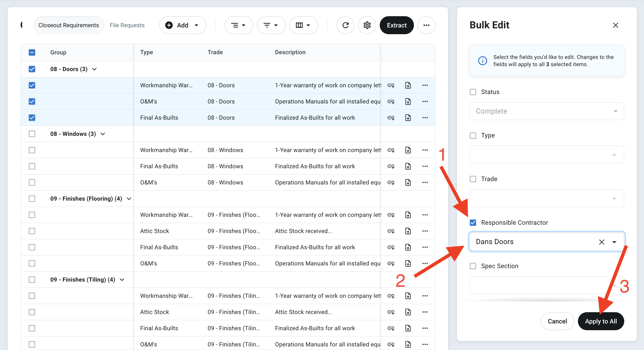The image size is (644, 350).
Task: Uncheck the Status field in Bulk Edit
Action: pyautogui.click(x=473, y=92)
